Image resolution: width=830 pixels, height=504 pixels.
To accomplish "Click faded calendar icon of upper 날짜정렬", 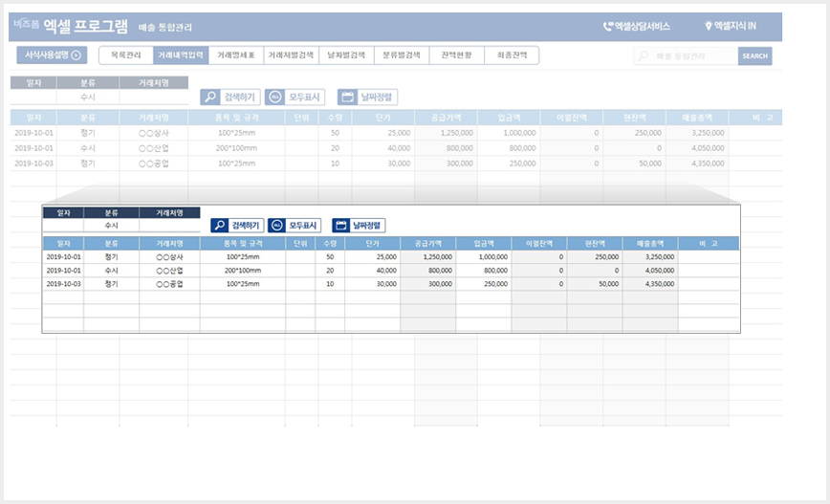I will pyautogui.click(x=347, y=97).
